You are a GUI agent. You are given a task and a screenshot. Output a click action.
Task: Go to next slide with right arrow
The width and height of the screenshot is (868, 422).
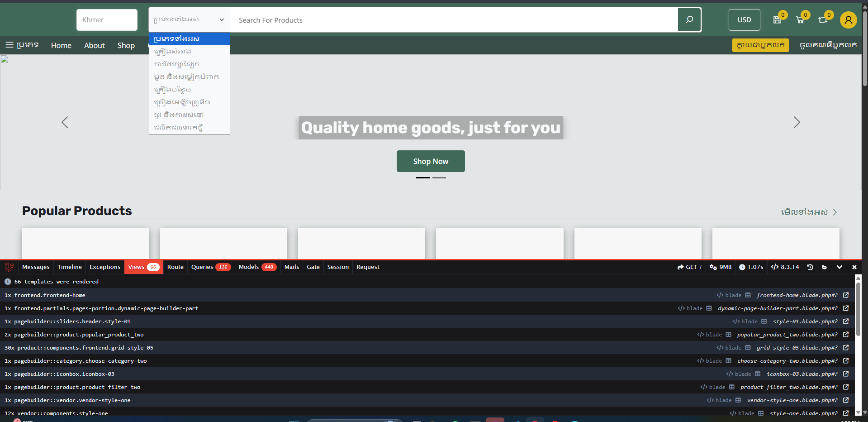coord(797,122)
